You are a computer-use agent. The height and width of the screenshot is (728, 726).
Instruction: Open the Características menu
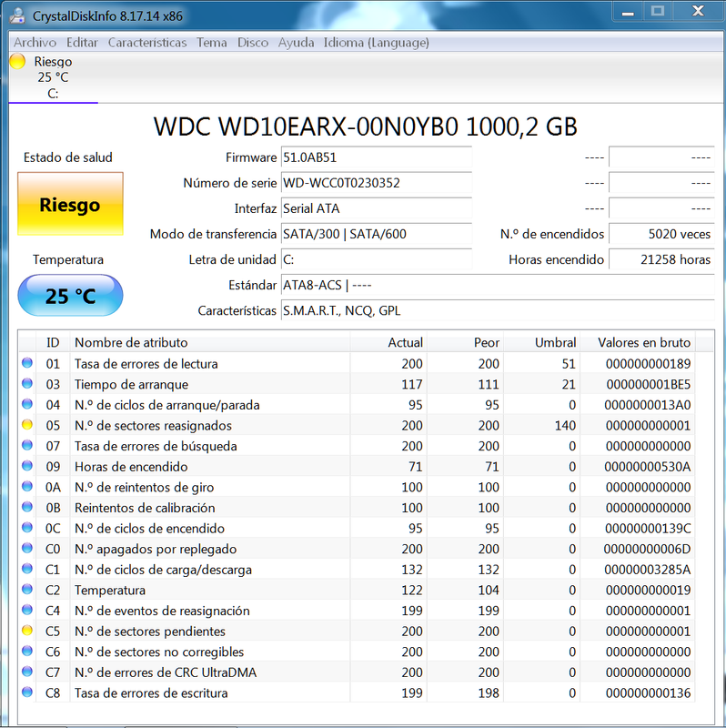click(147, 43)
